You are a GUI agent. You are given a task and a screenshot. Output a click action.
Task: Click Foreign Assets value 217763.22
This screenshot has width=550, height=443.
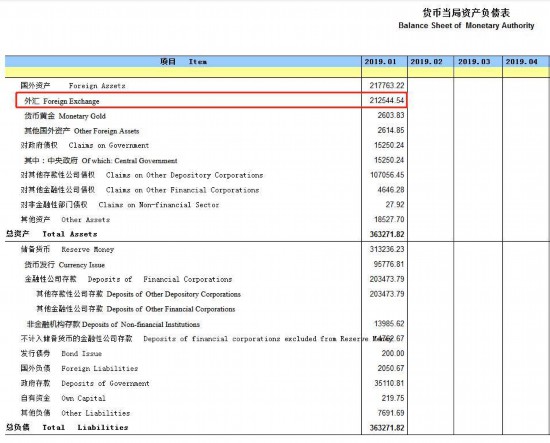pyautogui.click(x=387, y=85)
